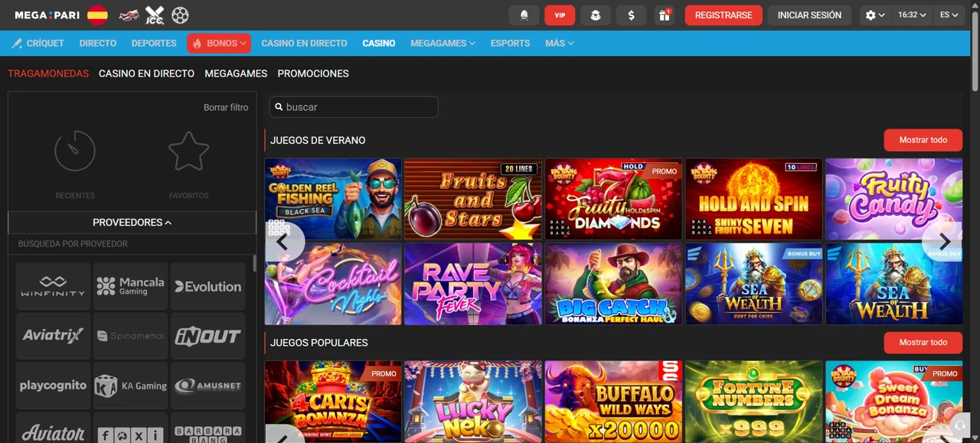
Task: Expand the Bonos dropdown
Action: click(x=219, y=44)
